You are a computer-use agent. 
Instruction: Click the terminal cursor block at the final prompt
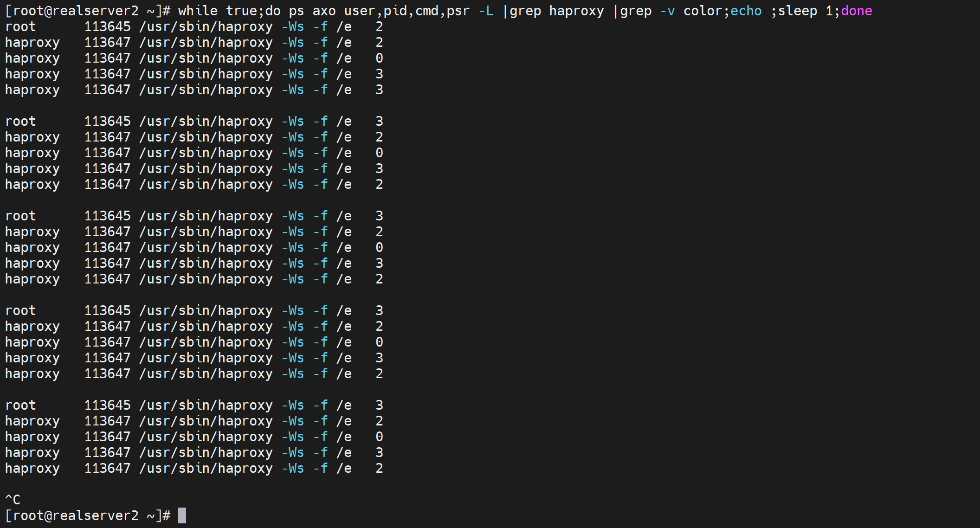pyautogui.click(x=182, y=515)
